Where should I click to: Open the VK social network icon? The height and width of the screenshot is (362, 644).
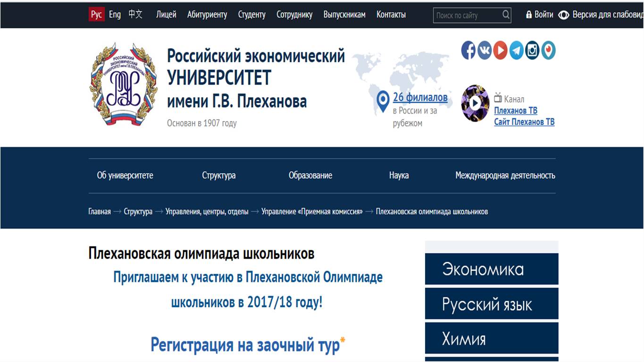(485, 50)
